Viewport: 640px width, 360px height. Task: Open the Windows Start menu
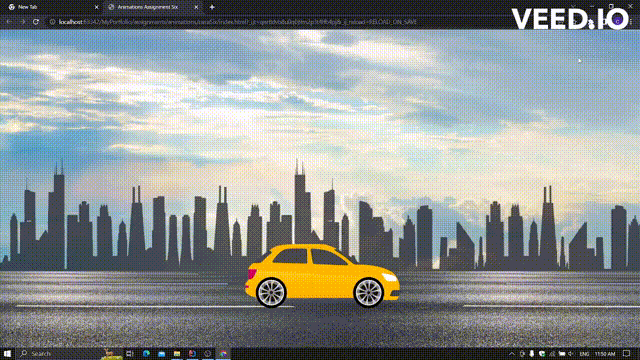pyautogui.click(x=7, y=353)
